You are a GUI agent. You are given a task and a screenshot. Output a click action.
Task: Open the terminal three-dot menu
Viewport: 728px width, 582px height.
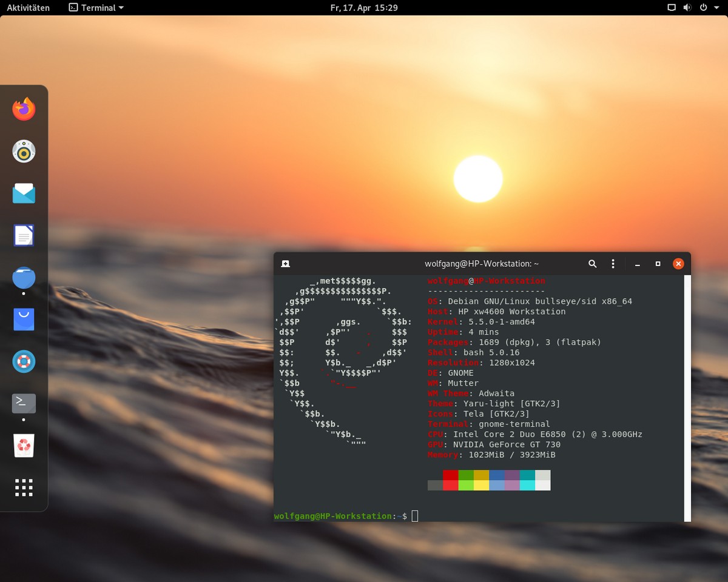613,264
